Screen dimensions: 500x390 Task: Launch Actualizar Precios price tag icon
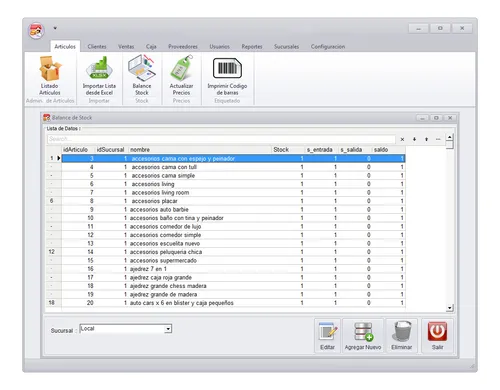[181, 76]
